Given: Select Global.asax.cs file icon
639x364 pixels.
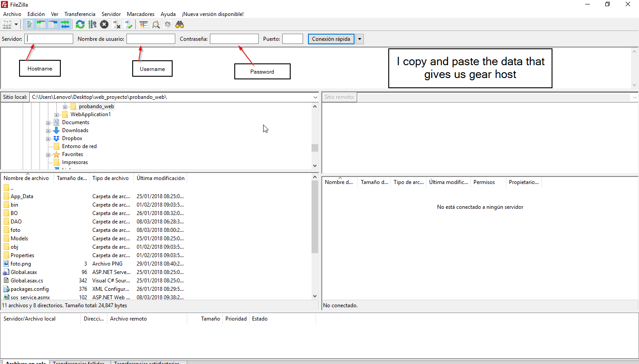Looking at the screenshot, I should click(x=6, y=281).
